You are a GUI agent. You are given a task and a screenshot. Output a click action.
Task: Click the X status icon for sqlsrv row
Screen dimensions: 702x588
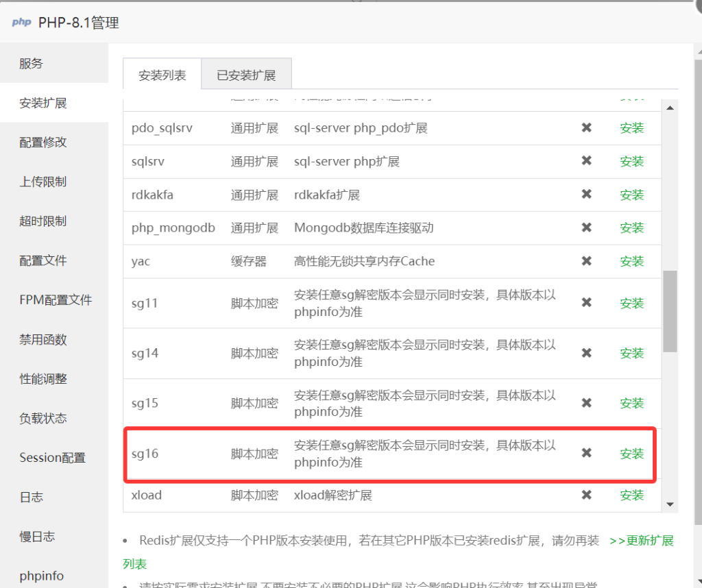pos(586,161)
